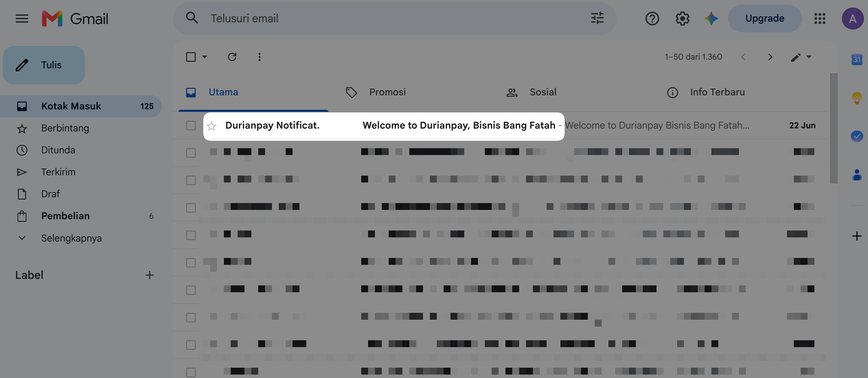Click the 1–50 dari 1.360 counter

pos(693,57)
